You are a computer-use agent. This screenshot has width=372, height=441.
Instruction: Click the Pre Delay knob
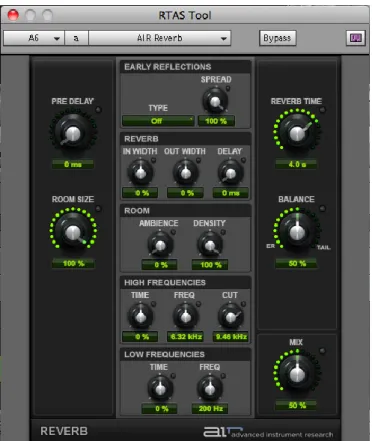pyautogui.click(x=73, y=133)
